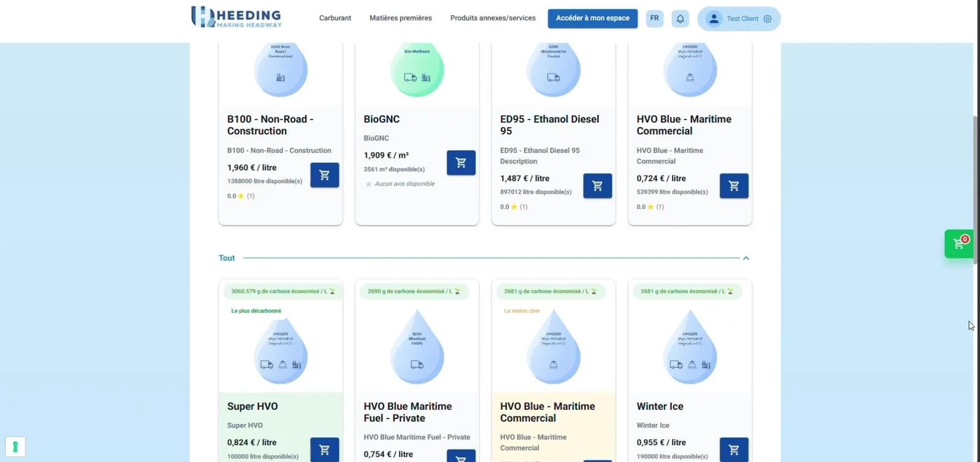Open Produits annexes/services menu
980x462 pixels.
click(x=493, y=18)
